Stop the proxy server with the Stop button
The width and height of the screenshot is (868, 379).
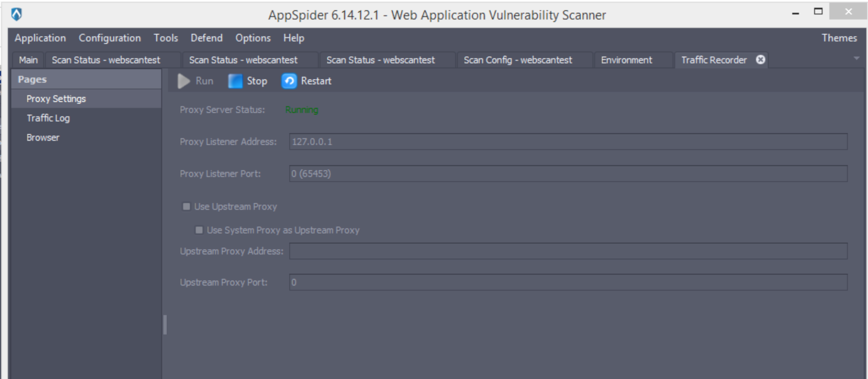(248, 81)
